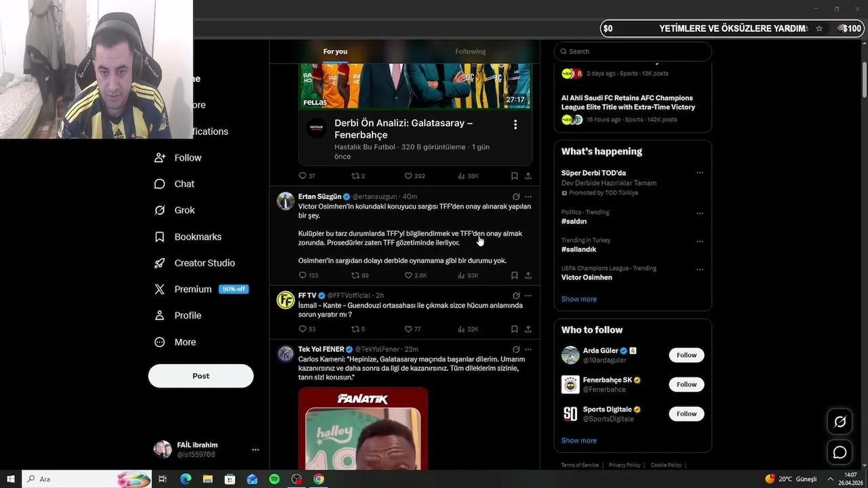Open Grok from the sidebar
The width and height of the screenshot is (868, 488).
174,211
